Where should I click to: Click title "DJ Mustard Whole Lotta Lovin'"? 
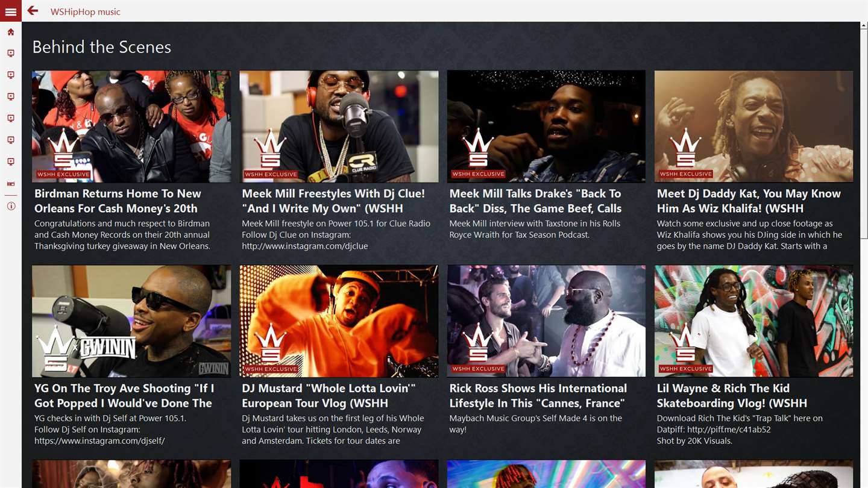[x=329, y=396]
